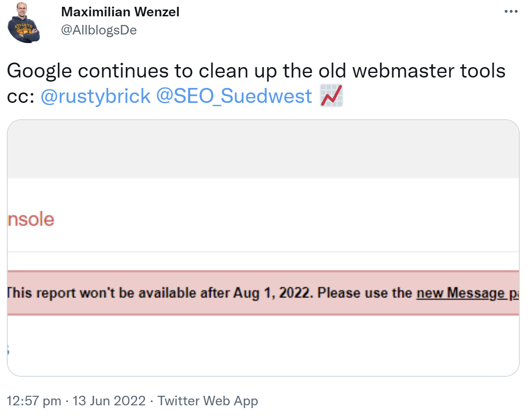Click the Aug 1, 2022 date text
This screenshot has height=418, width=532.
272,292
